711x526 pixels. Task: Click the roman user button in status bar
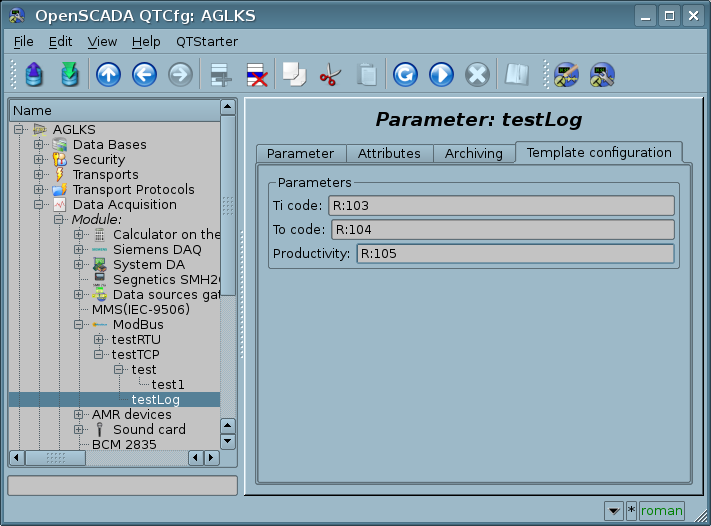661,510
